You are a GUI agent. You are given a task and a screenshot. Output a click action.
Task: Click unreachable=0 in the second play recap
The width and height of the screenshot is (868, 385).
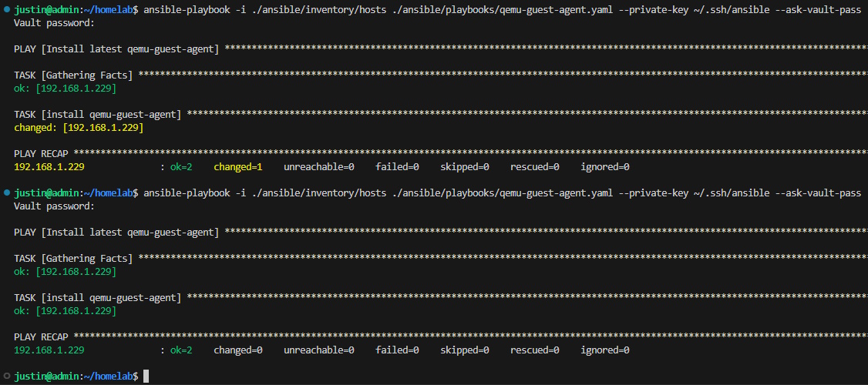pos(319,350)
